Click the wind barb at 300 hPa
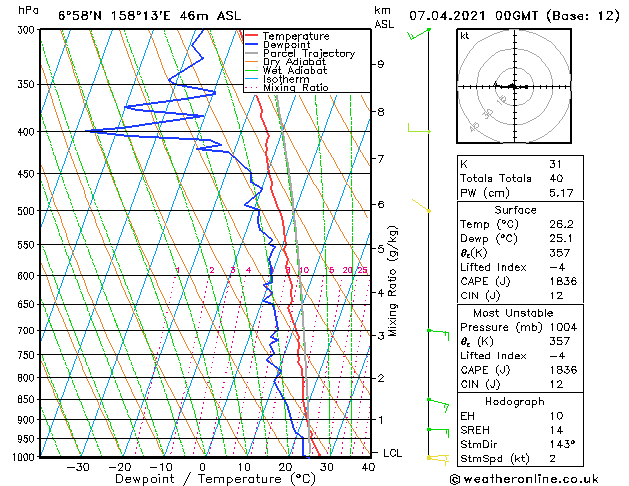The height and width of the screenshot is (486, 629). [419, 34]
